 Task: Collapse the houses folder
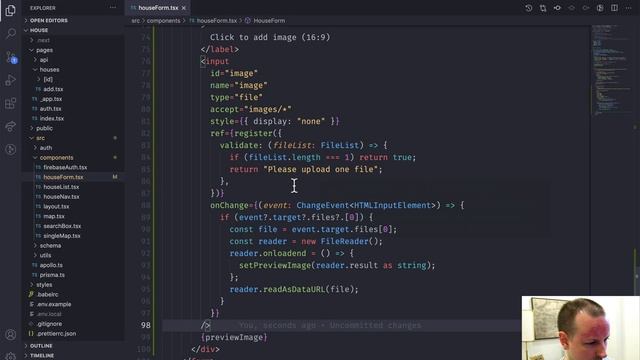[x=49, y=69]
